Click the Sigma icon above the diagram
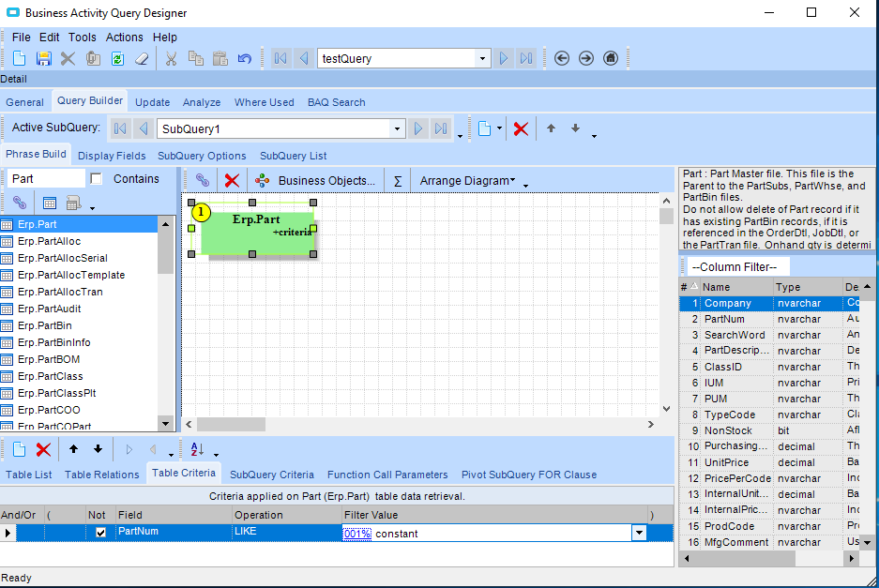The height and width of the screenshot is (588, 879). 398,180
